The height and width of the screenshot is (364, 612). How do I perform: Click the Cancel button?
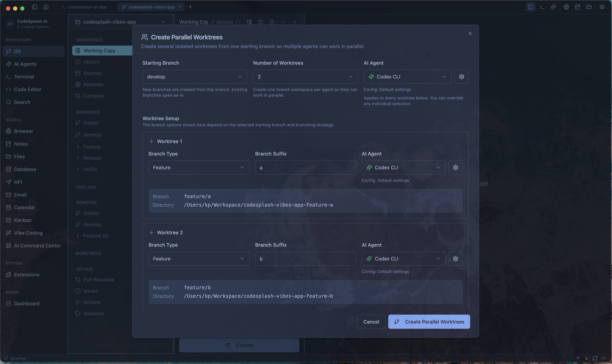(371, 322)
